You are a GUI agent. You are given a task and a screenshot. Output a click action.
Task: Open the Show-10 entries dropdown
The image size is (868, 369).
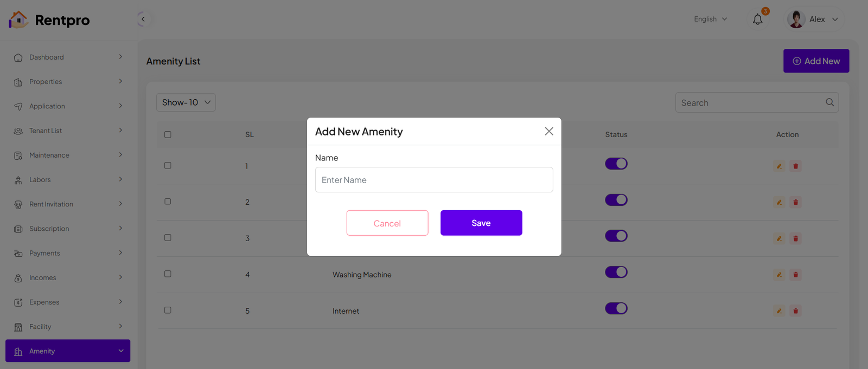[186, 102]
